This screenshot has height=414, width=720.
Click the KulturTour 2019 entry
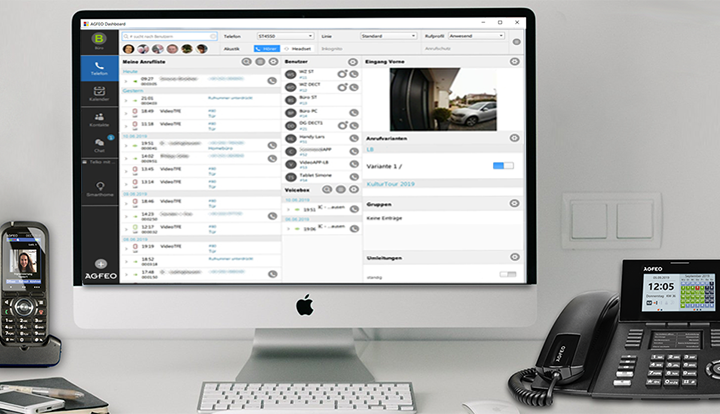click(400, 184)
